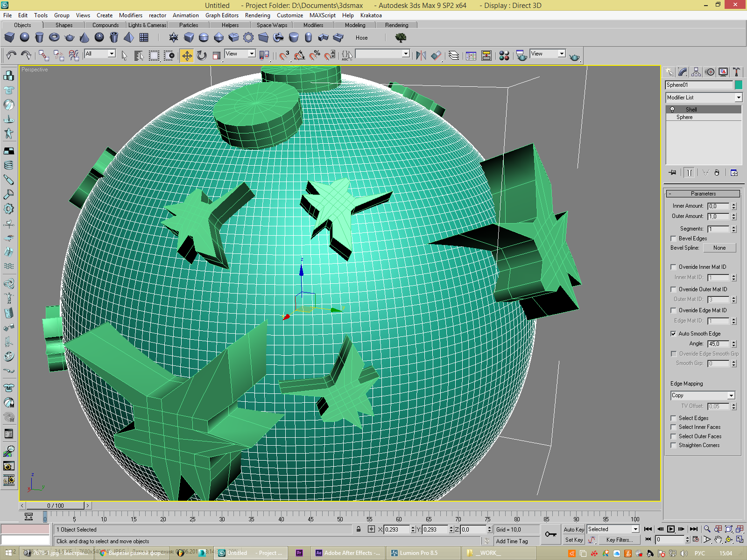Uncheck Auto Smooth Edge
Screen dimensions: 747x560
click(x=673, y=334)
